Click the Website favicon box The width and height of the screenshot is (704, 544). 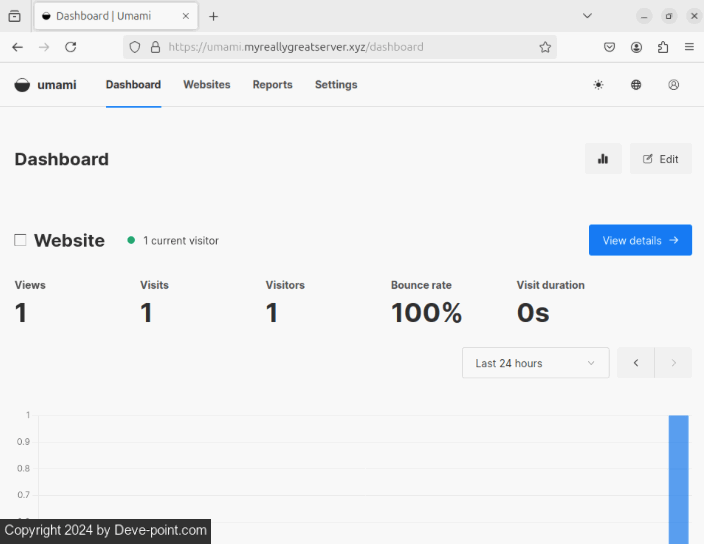[x=20, y=240]
